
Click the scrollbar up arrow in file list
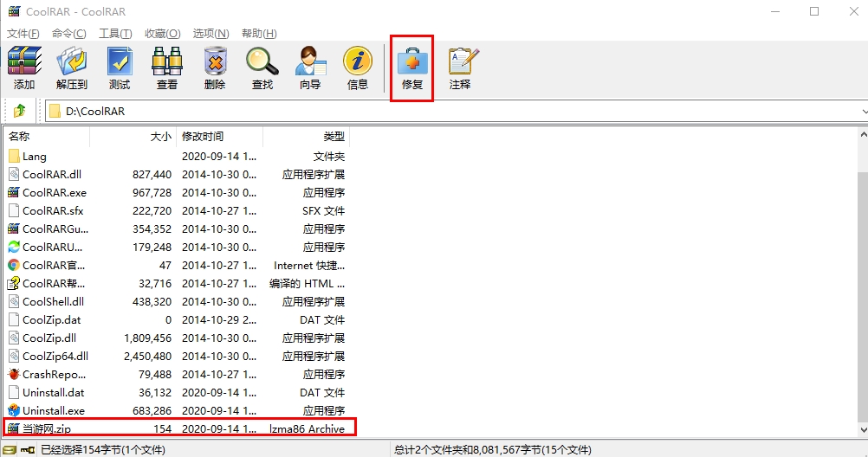coord(863,134)
